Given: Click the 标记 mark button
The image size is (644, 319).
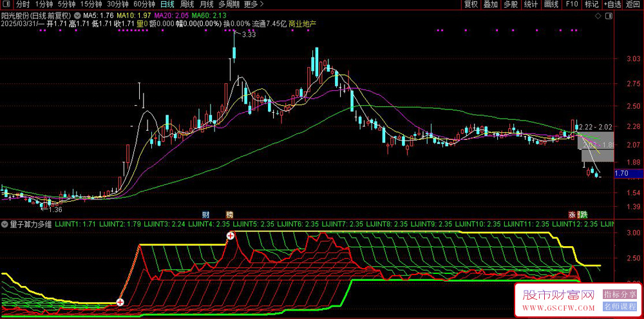Looking at the screenshot, I should coord(592,5).
